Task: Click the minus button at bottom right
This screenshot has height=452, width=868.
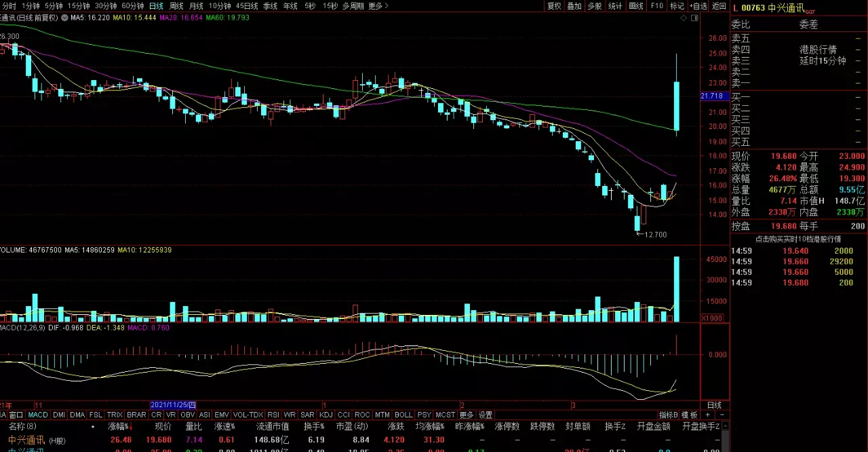Action: pyautogui.click(x=722, y=415)
